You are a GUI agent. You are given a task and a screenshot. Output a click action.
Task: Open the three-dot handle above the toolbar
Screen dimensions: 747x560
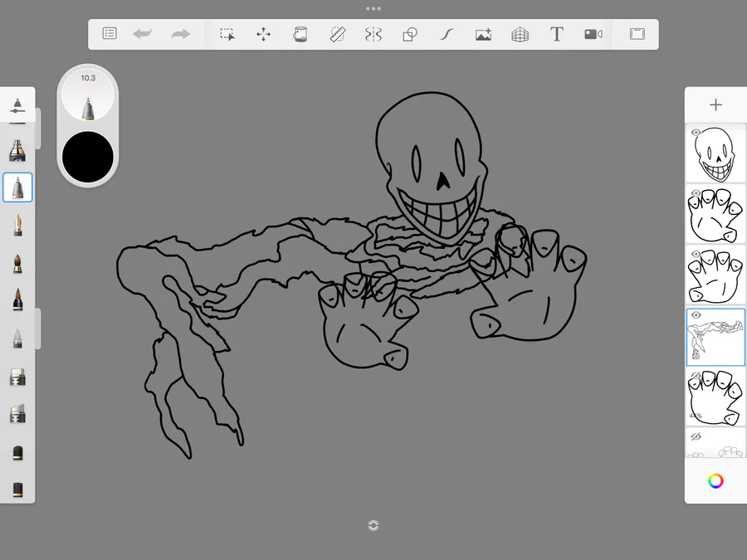[x=373, y=8]
